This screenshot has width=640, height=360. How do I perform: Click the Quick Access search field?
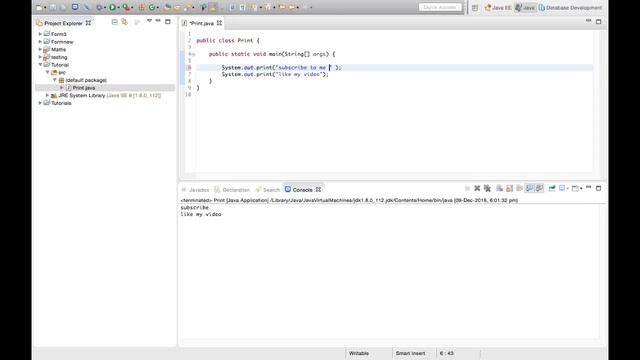440,7
